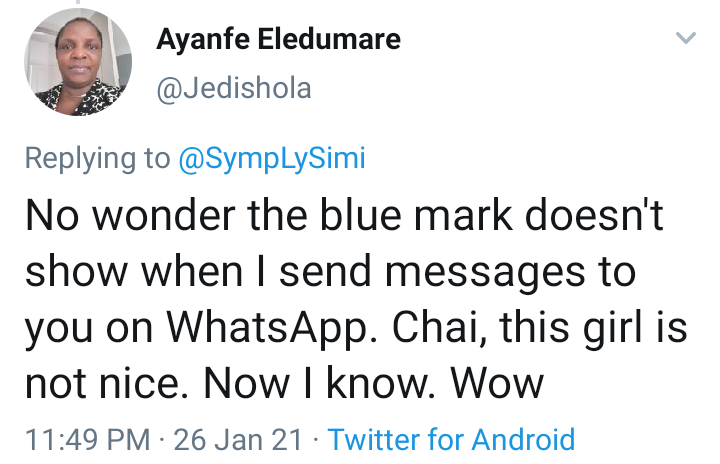The width and height of the screenshot is (720, 464).
Task: Click the 'Replying to' label
Action: pos(96,158)
